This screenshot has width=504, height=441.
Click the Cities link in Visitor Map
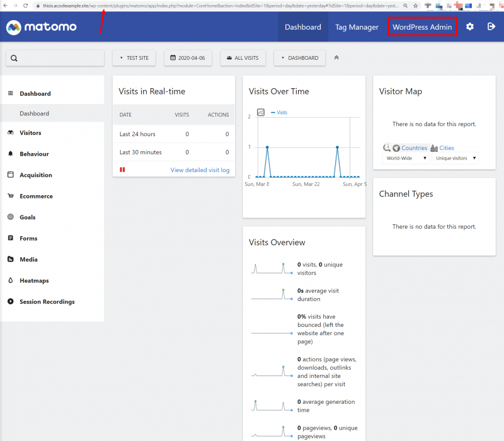point(447,148)
